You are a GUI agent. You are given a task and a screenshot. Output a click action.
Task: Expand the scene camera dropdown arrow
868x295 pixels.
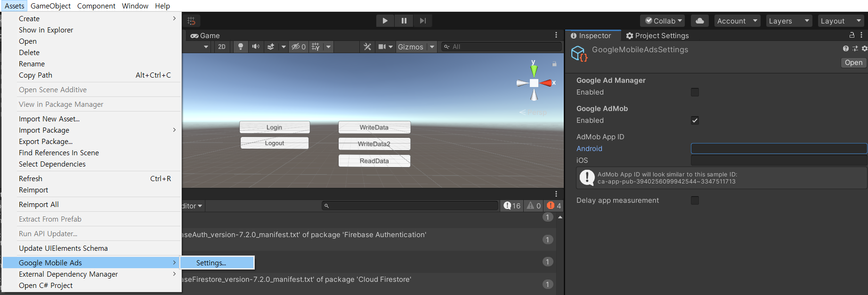click(390, 47)
